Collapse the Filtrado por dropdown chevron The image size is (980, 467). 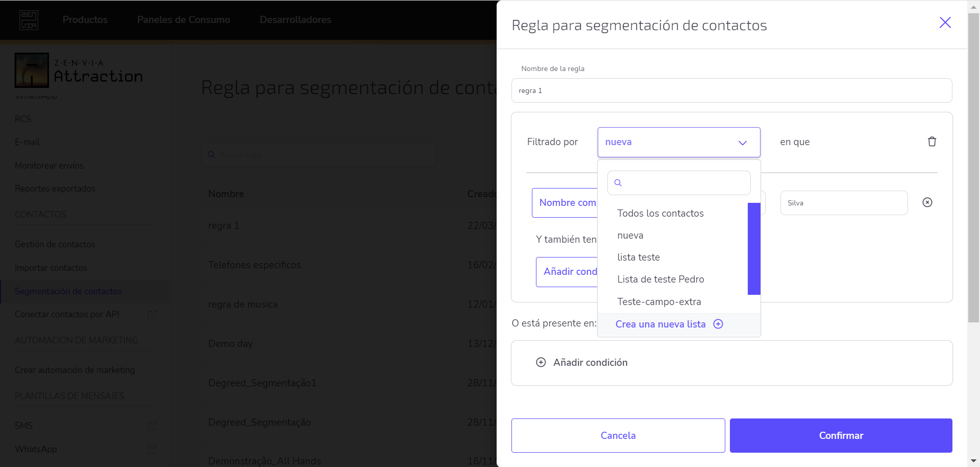point(743,143)
